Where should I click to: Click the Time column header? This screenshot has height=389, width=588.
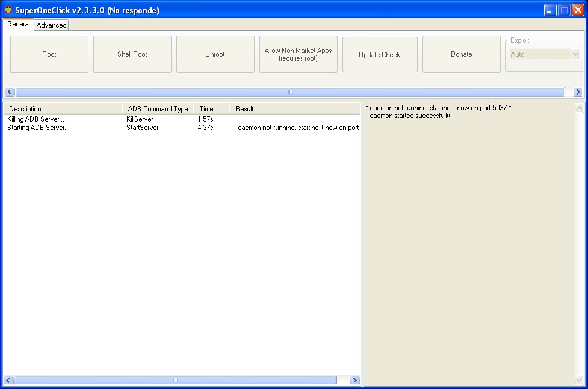pos(211,109)
